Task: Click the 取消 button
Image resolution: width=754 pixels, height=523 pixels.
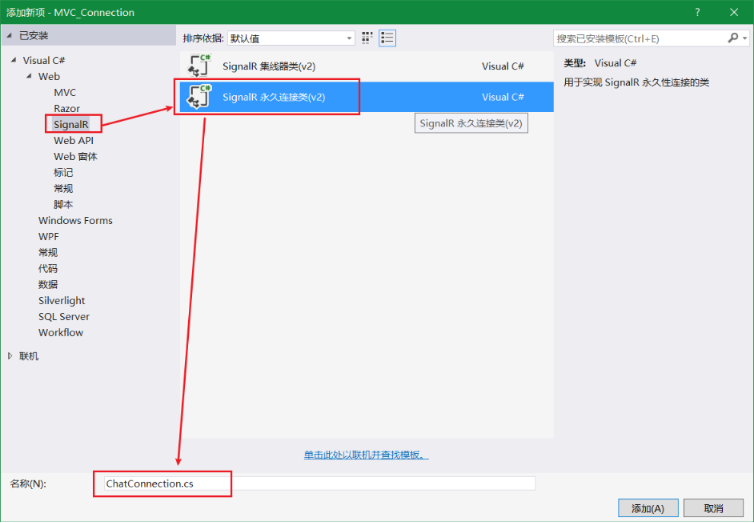Action: point(713,507)
